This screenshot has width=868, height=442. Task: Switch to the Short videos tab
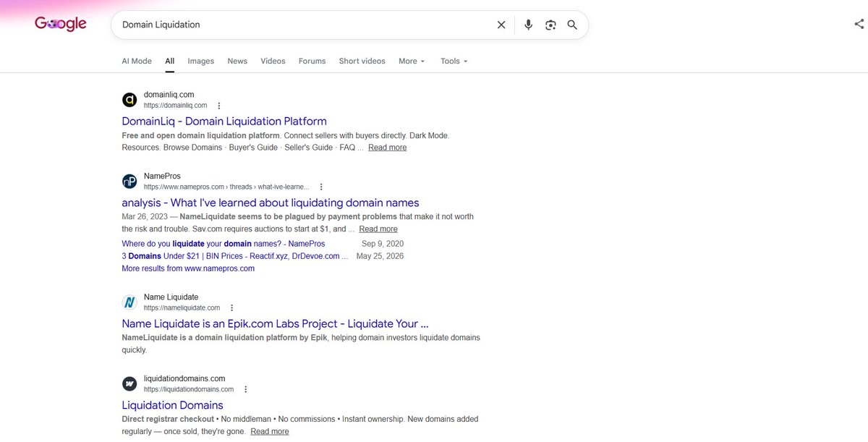362,61
